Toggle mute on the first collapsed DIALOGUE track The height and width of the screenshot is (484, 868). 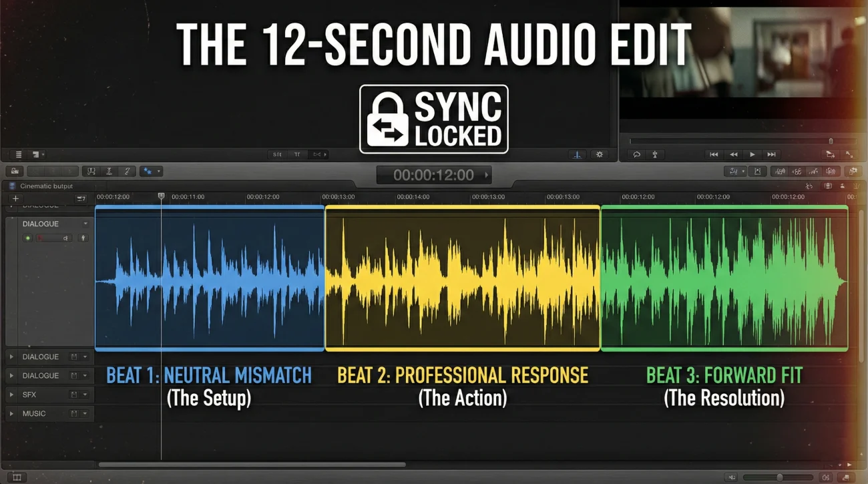pyautogui.click(x=74, y=357)
